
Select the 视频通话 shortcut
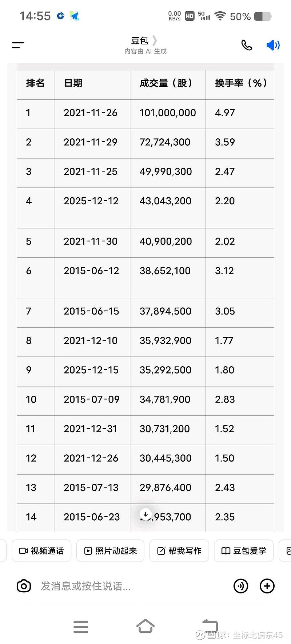point(41,551)
